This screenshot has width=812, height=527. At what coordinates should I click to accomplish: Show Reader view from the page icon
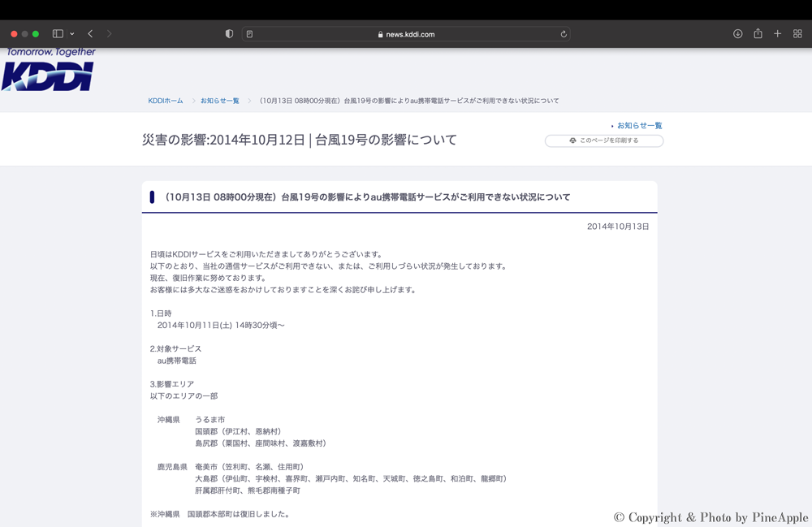click(249, 34)
